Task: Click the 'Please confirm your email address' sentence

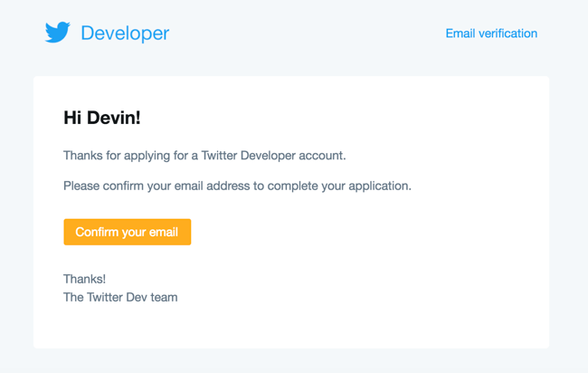Action: coord(237,186)
